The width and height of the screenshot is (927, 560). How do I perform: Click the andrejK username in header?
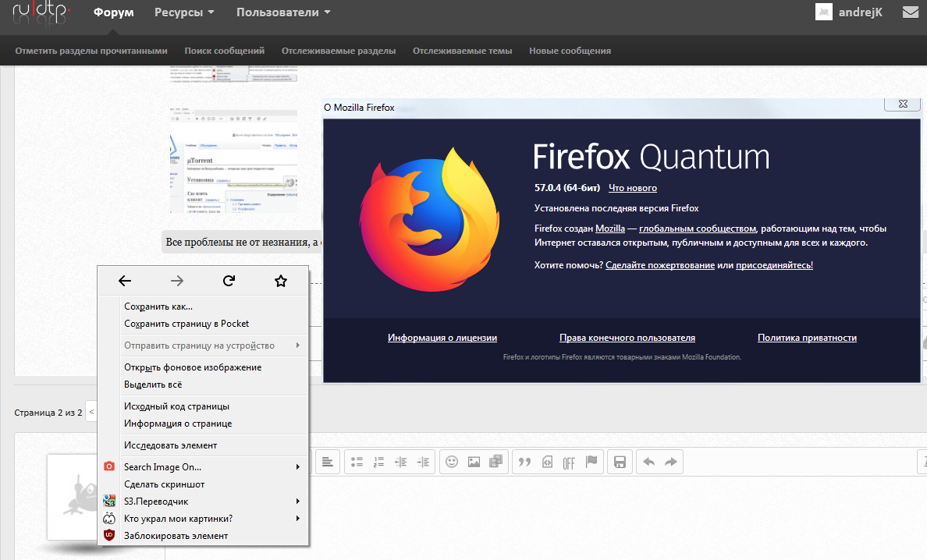[860, 12]
